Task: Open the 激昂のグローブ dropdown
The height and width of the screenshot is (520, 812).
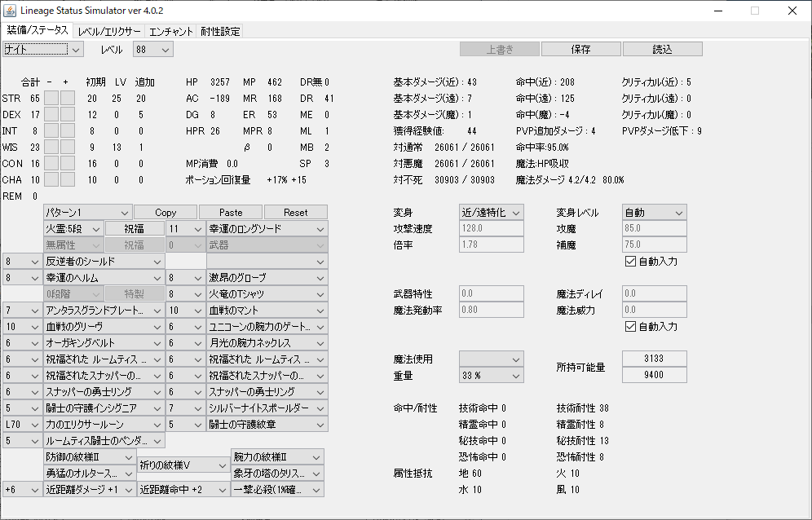Action: tap(267, 278)
